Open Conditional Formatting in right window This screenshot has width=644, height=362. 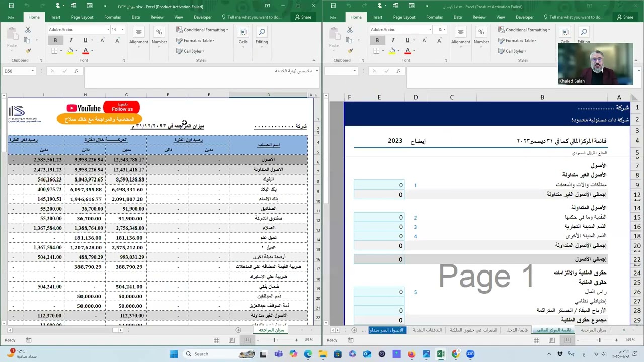click(524, 30)
